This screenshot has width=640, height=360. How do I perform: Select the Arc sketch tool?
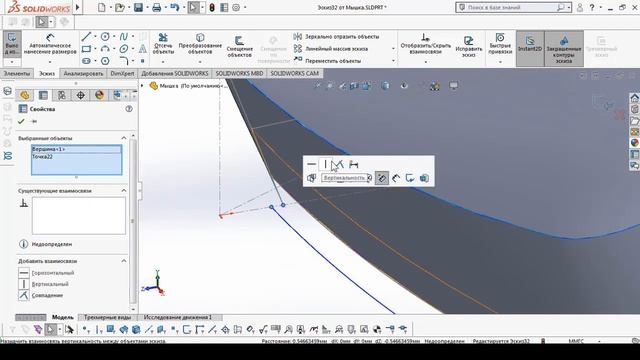105,49
